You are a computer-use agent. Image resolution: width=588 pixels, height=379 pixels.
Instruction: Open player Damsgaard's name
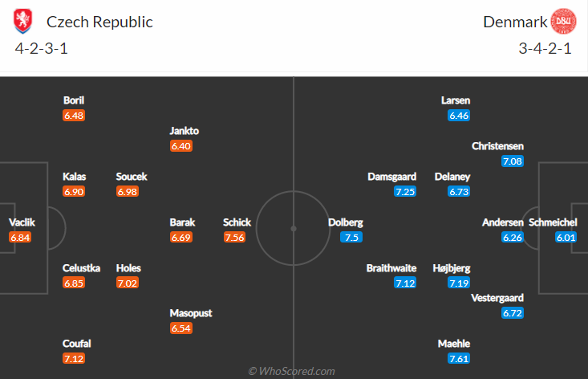[391, 177]
